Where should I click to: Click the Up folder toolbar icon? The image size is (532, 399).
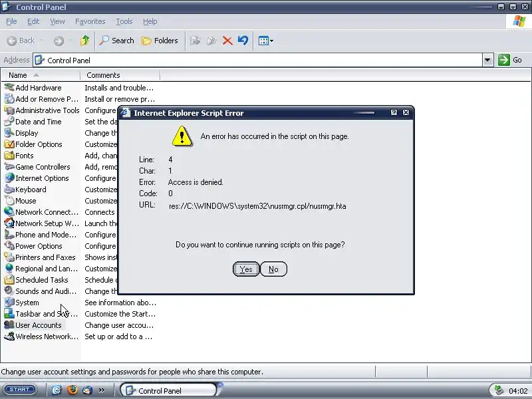point(85,41)
